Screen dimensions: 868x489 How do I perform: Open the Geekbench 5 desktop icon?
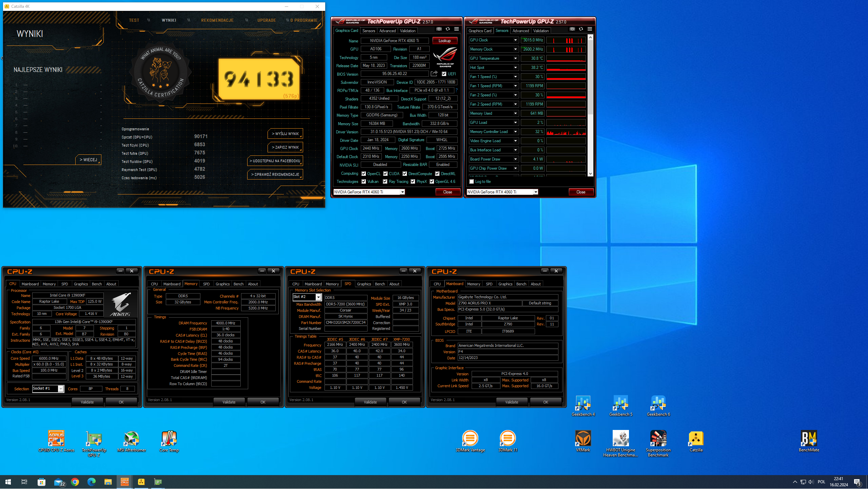point(620,406)
